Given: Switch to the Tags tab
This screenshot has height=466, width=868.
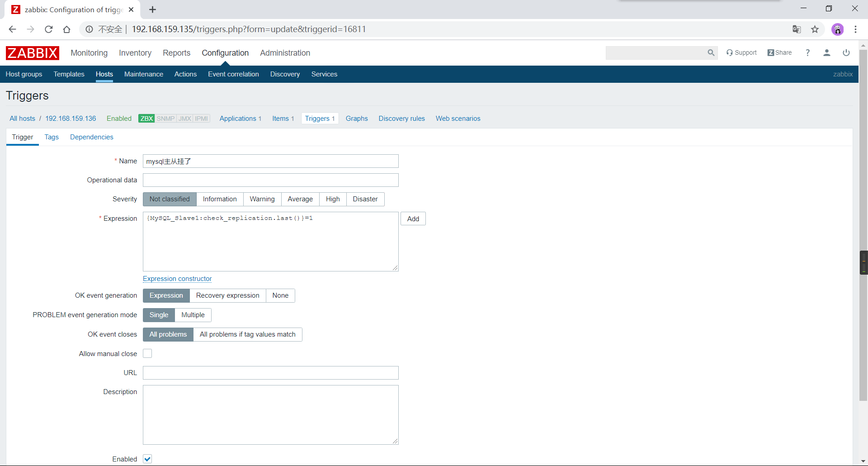Looking at the screenshot, I should click(52, 137).
